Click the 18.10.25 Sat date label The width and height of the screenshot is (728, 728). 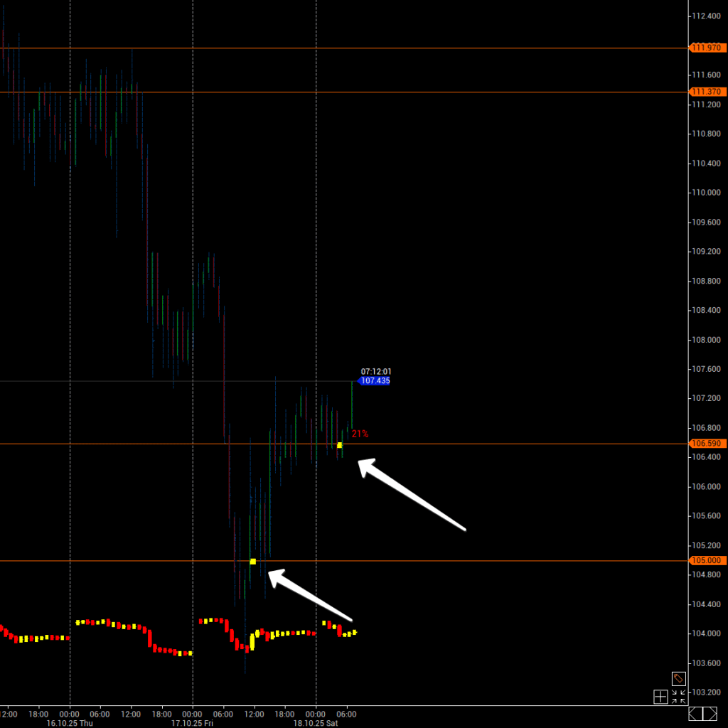[316, 723]
